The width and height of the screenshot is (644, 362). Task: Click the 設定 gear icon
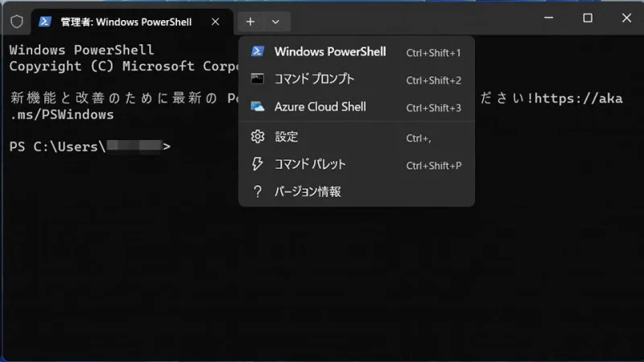coord(258,137)
